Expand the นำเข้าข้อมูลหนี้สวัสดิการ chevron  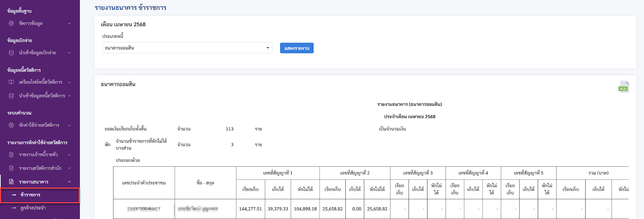(69, 96)
